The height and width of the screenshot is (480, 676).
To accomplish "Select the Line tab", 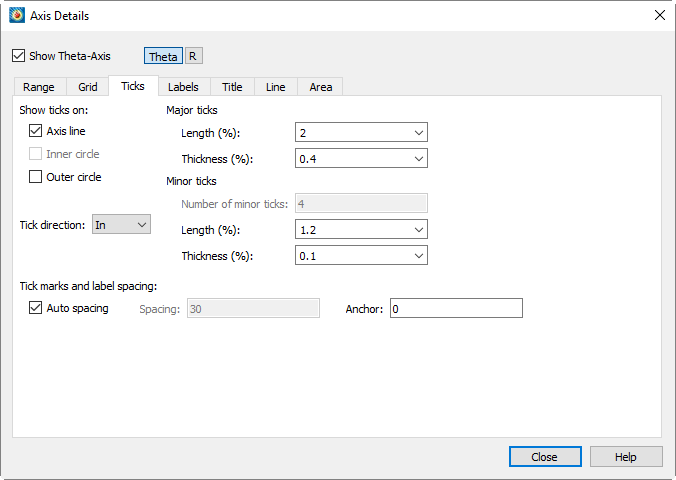I will 276,87.
